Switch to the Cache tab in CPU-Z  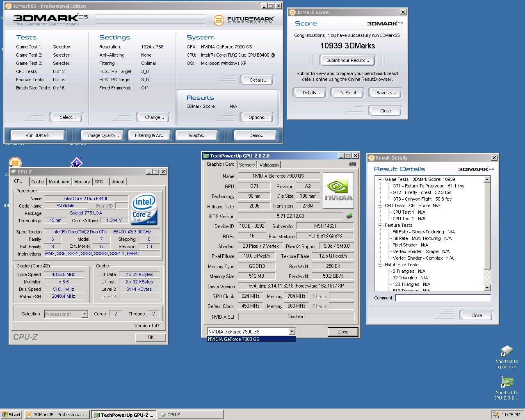[38, 182]
